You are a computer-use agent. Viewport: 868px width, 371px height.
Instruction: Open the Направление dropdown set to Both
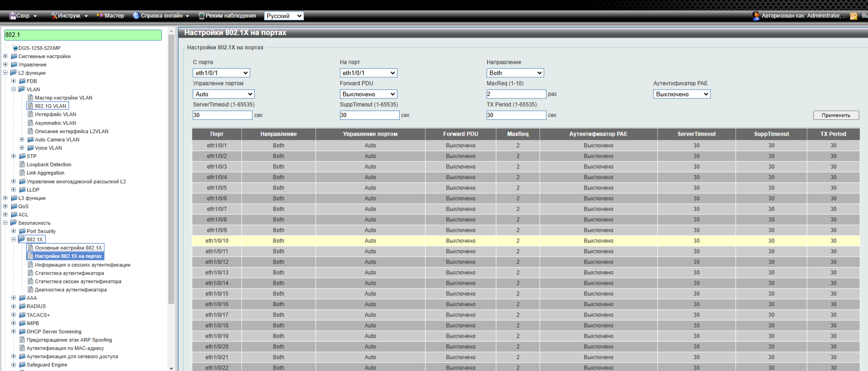click(515, 73)
